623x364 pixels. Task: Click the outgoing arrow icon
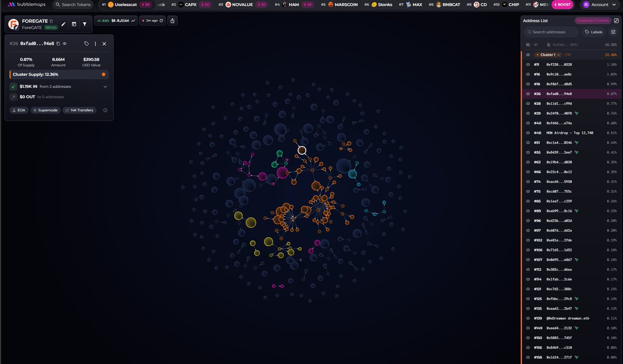click(13, 97)
